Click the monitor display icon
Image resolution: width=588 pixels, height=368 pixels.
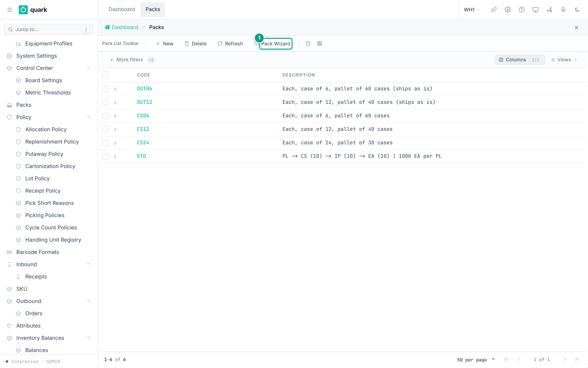535,10
